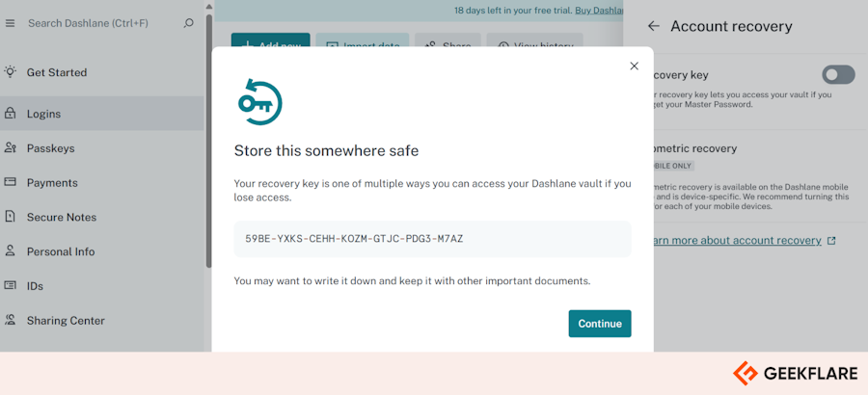Click the Sharing Center icon
Image resolution: width=868 pixels, height=395 pixels.
10,320
